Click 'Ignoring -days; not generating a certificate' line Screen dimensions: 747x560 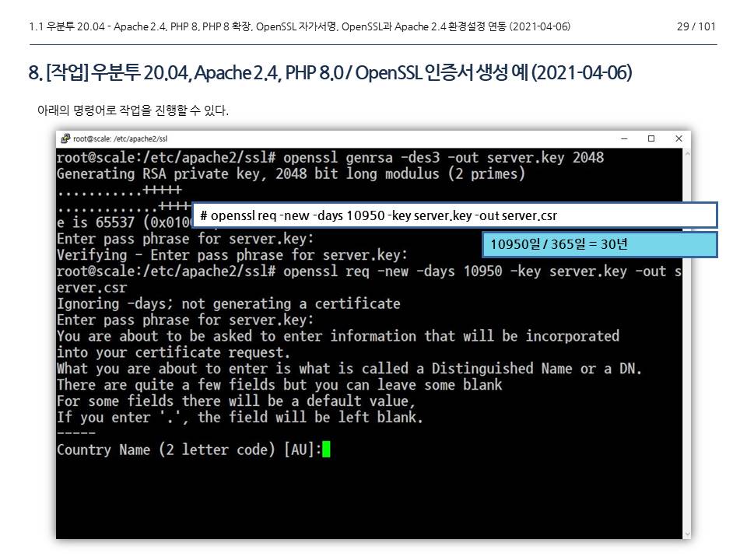pos(228,303)
